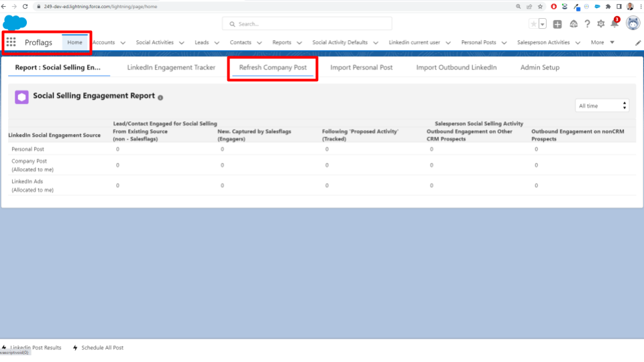The height and width of the screenshot is (362, 644).
Task: Open the All time period selector
Action: (x=602, y=106)
